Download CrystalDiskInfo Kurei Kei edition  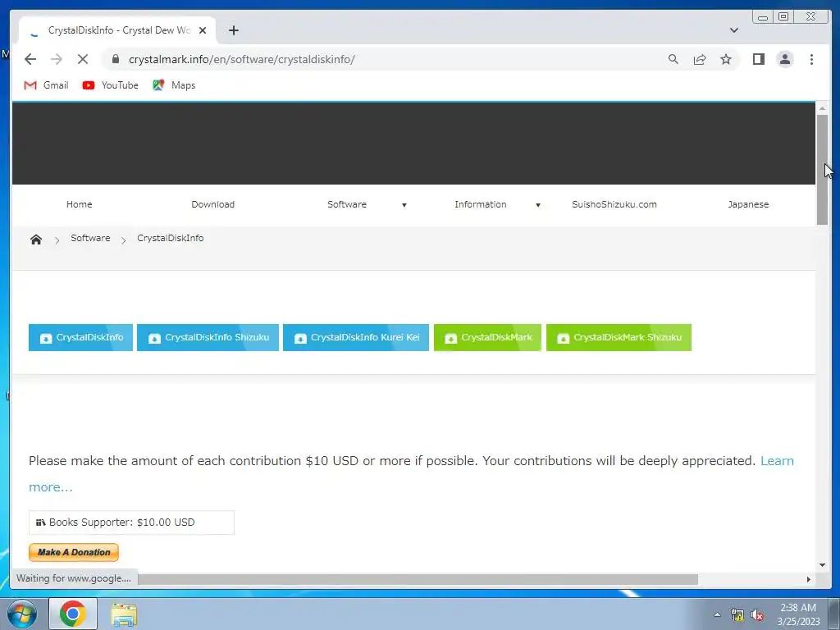(356, 337)
